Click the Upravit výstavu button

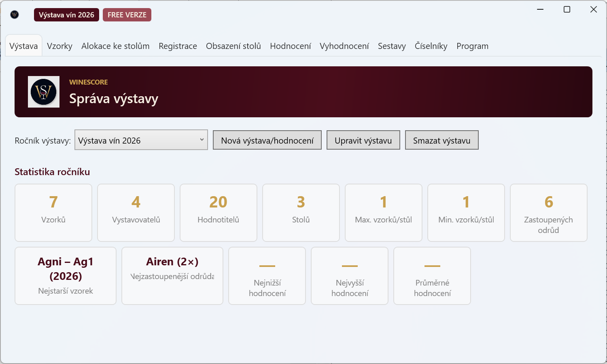click(x=363, y=140)
